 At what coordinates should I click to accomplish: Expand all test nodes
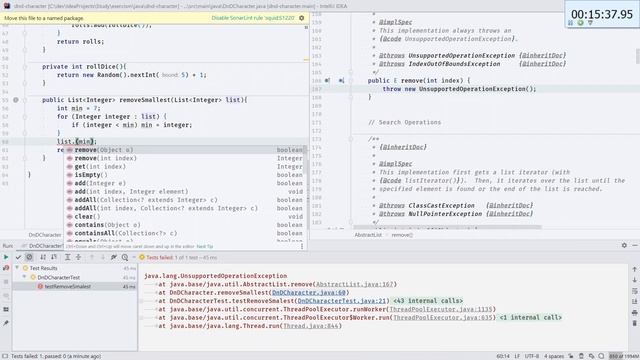point(67,257)
